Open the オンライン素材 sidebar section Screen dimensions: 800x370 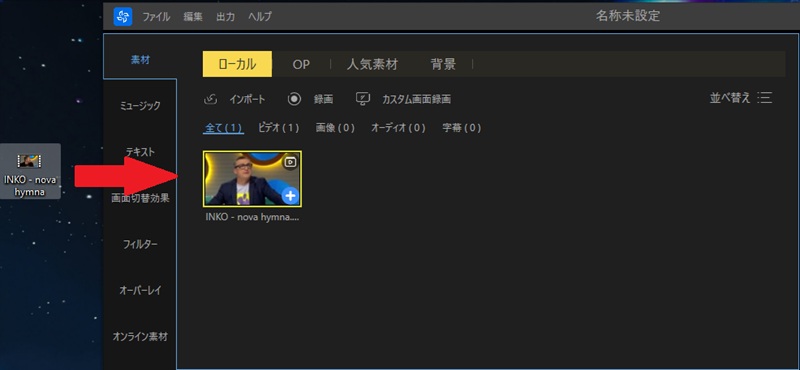[140, 337]
